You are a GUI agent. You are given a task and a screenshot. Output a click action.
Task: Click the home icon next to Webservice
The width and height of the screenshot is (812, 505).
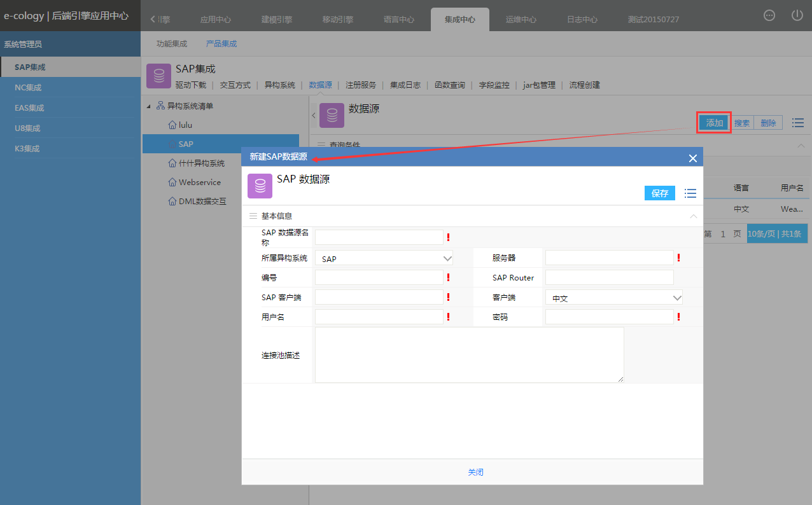172,183
